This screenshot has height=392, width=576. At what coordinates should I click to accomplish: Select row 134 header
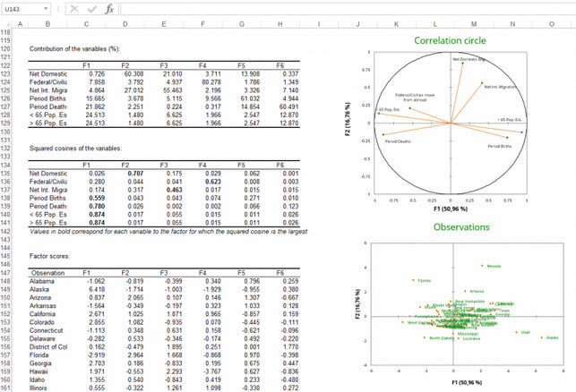click(9, 164)
